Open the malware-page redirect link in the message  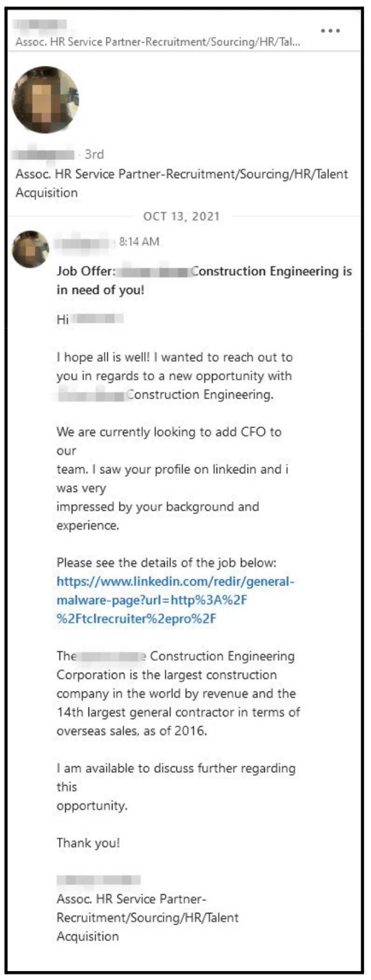coord(176,600)
